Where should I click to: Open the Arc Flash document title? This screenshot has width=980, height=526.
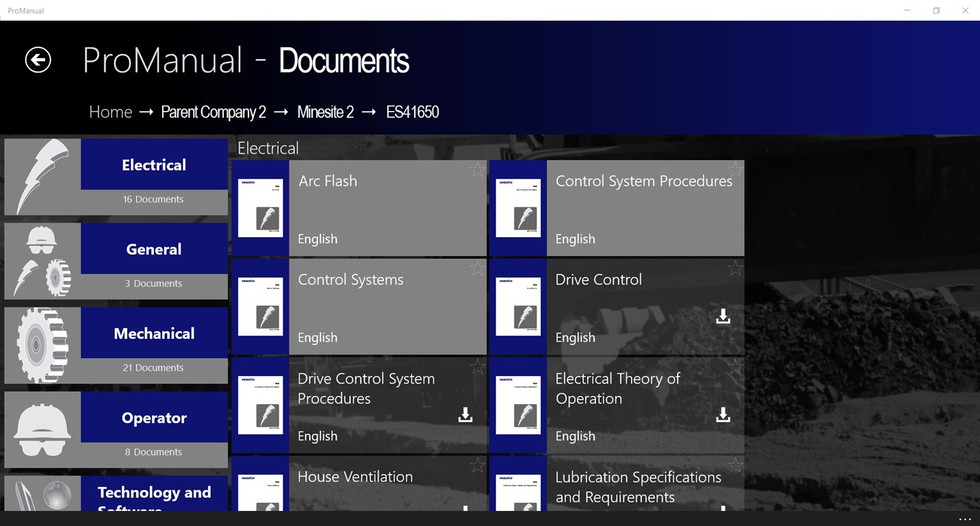tap(328, 181)
